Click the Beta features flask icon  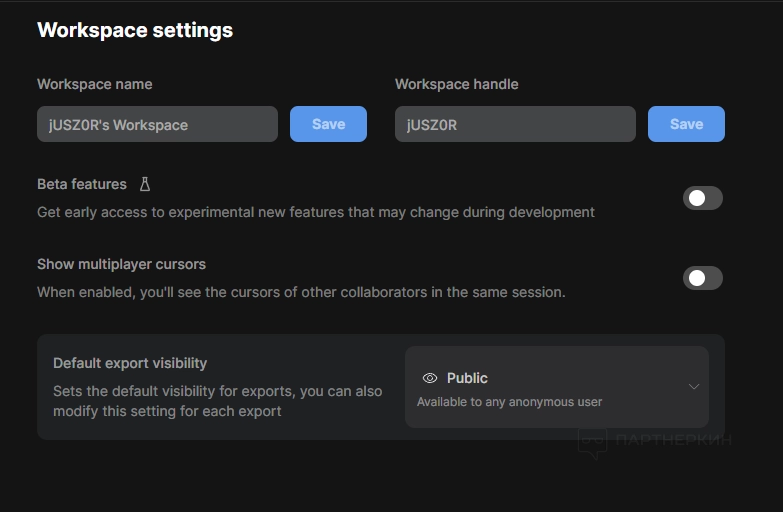point(145,184)
